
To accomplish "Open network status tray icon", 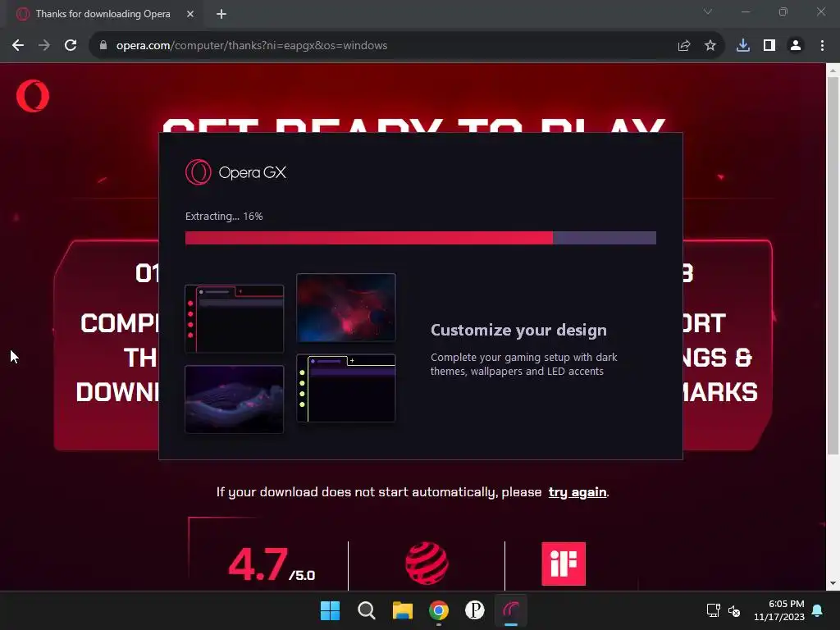I will (713, 610).
